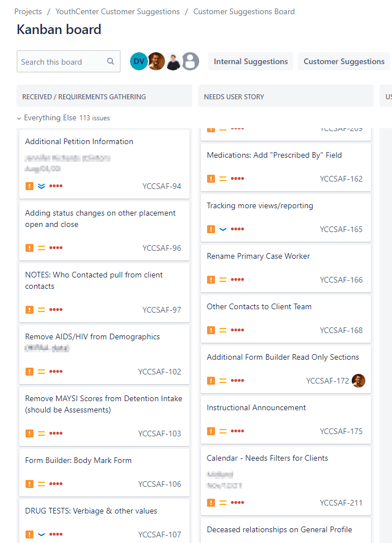Collapse the Everything Else swimlane
Viewport: 392px width, 543px height.
coord(19,118)
